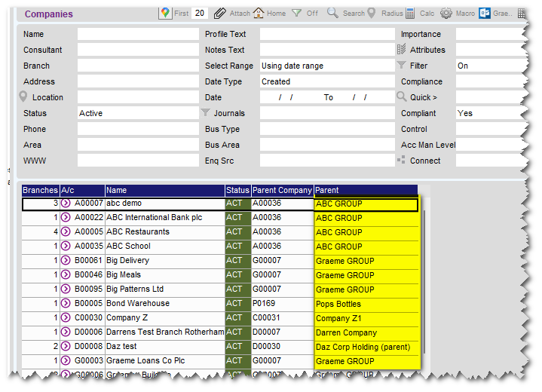Select the Company Z1 parent cell

click(366, 318)
